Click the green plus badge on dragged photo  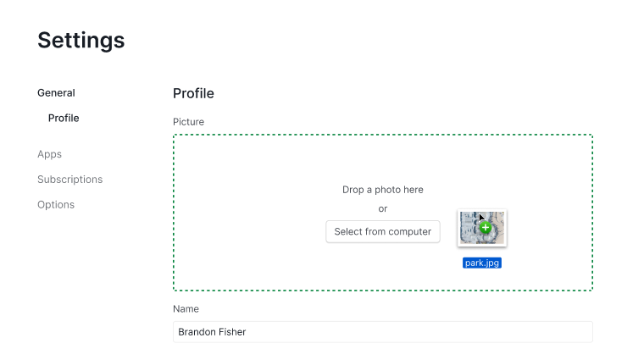point(486,228)
